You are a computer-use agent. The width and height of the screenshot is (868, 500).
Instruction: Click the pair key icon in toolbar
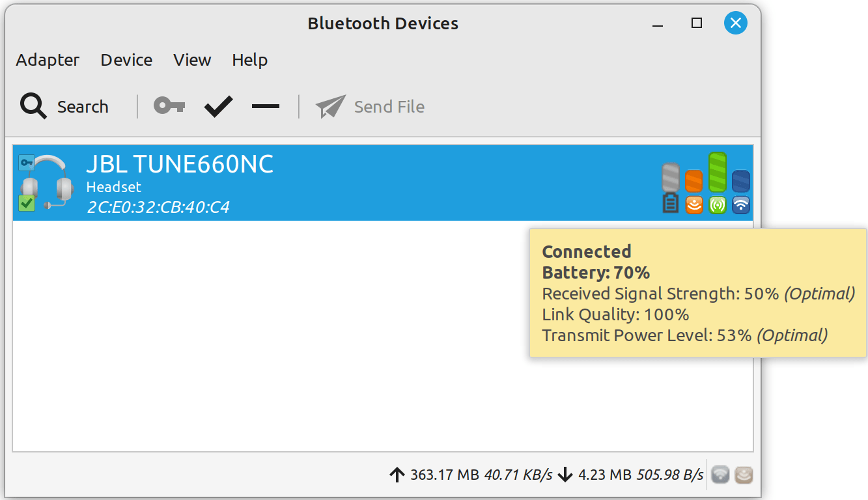(x=169, y=106)
